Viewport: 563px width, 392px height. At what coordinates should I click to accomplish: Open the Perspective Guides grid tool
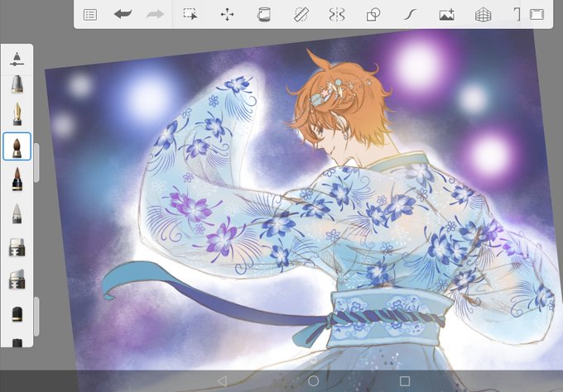click(483, 15)
